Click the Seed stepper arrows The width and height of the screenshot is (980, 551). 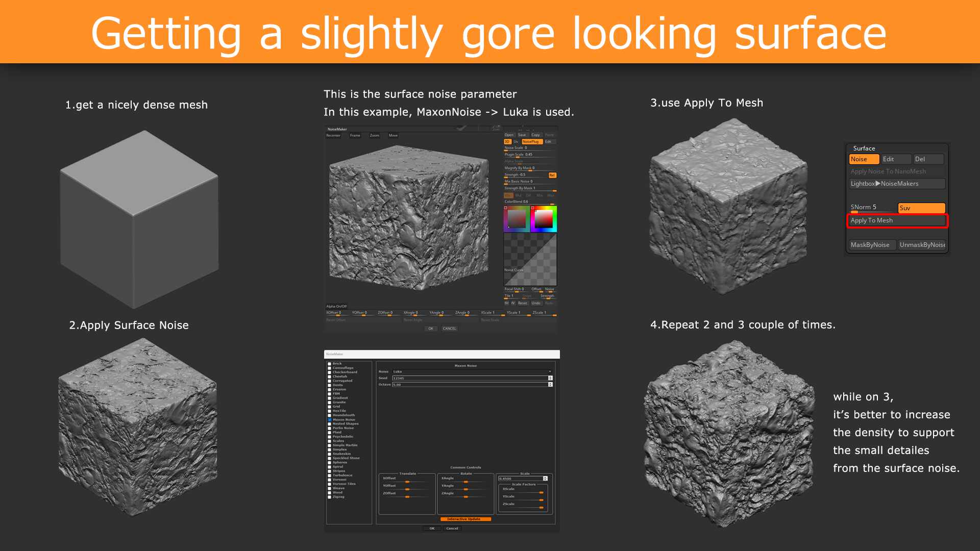tap(550, 378)
